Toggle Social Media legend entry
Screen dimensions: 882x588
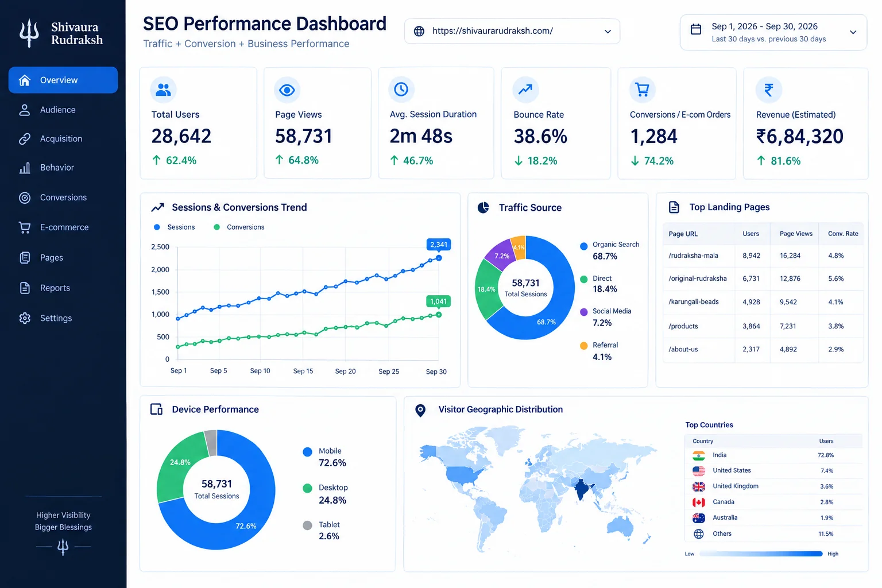605,317
